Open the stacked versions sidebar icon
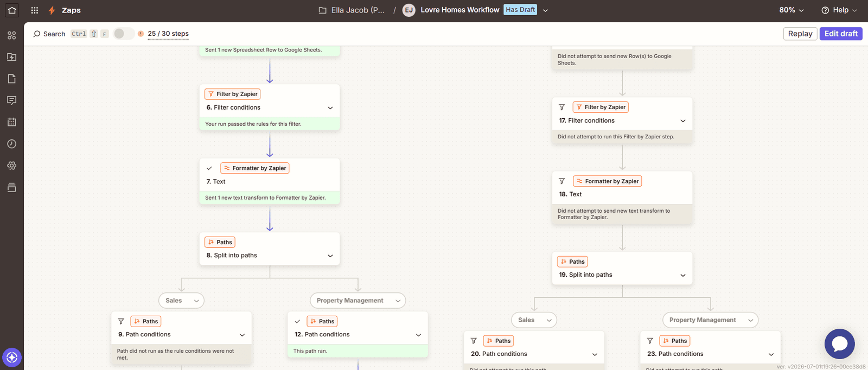Image resolution: width=868 pixels, height=370 pixels. pyautogui.click(x=12, y=187)
